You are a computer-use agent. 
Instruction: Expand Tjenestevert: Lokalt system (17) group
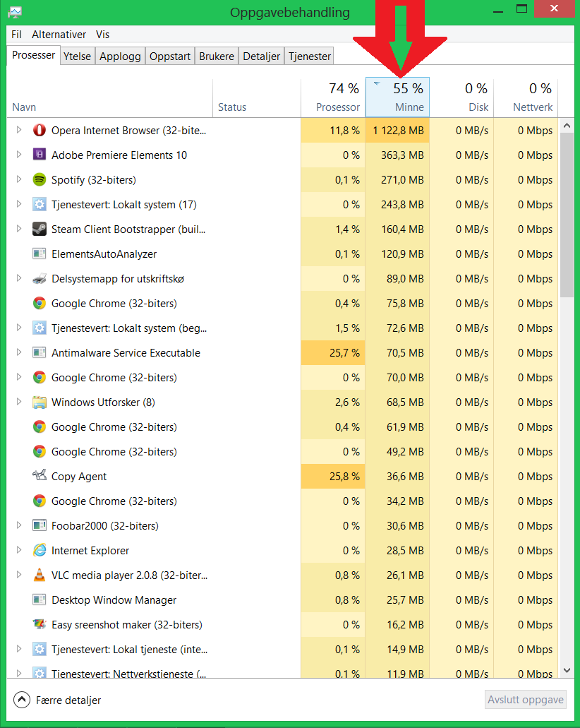(19, 204)
